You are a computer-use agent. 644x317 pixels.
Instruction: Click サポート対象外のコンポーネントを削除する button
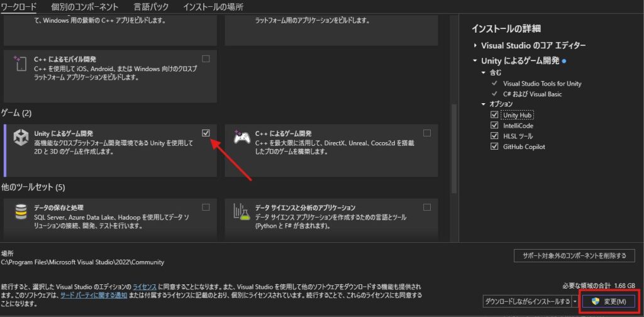click(x=575, y=255)
